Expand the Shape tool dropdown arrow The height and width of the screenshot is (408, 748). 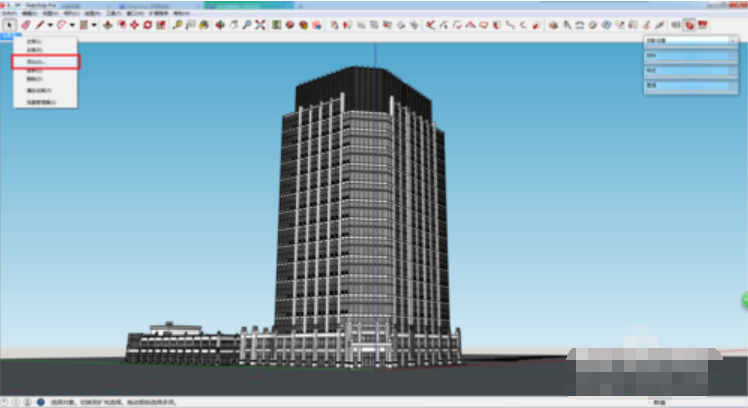[x=94, y=25]
